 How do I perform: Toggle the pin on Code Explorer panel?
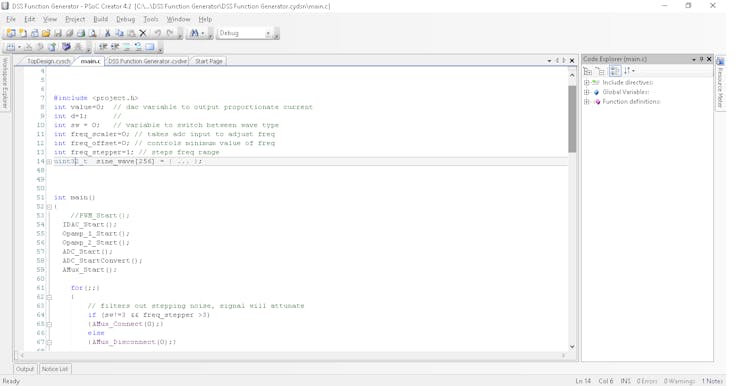tap(701, 59)
